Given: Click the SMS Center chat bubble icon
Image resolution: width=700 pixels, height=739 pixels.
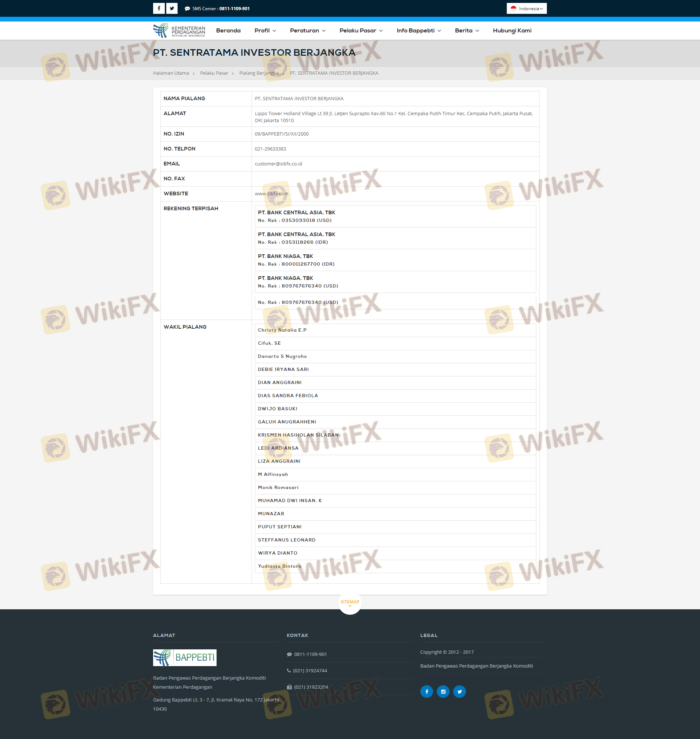Looking at the screenshot, I should 187,9.
